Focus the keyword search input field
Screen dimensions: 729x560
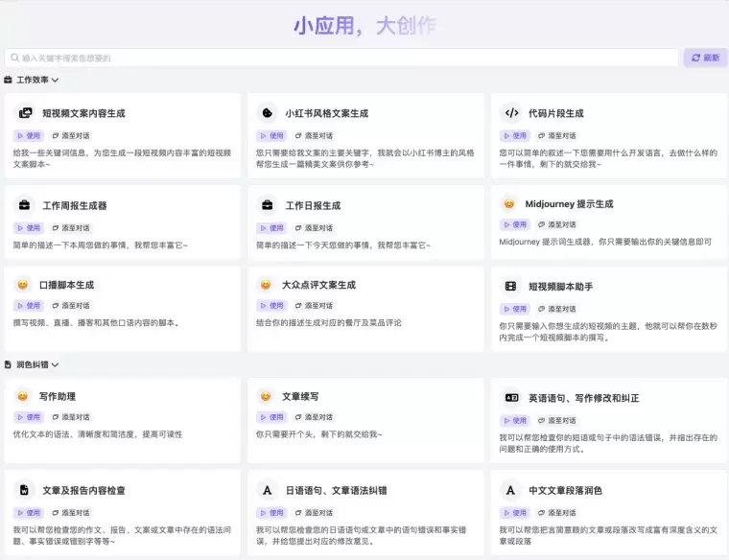(x=341, y=58)
